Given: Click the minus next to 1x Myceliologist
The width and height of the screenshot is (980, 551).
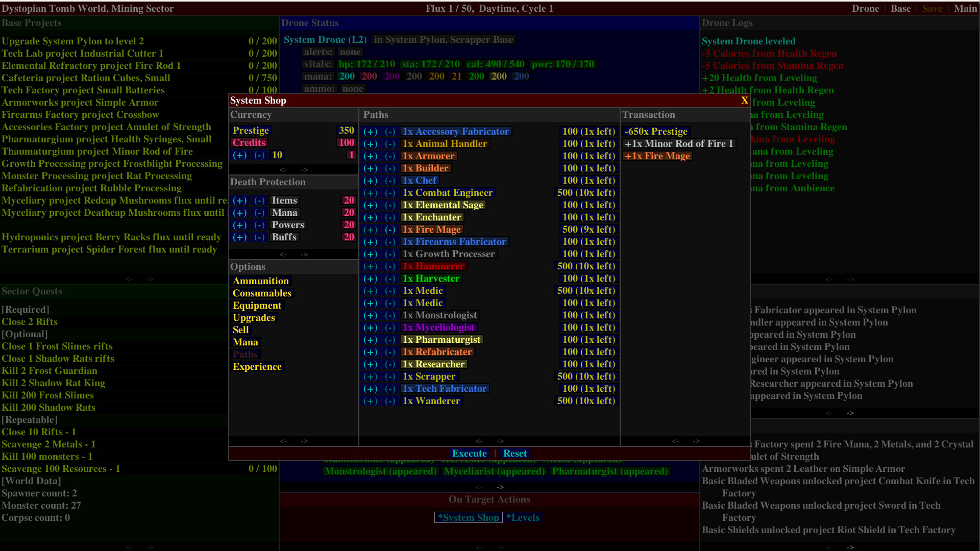Looking at the screenshot, I should click(390, 328).
